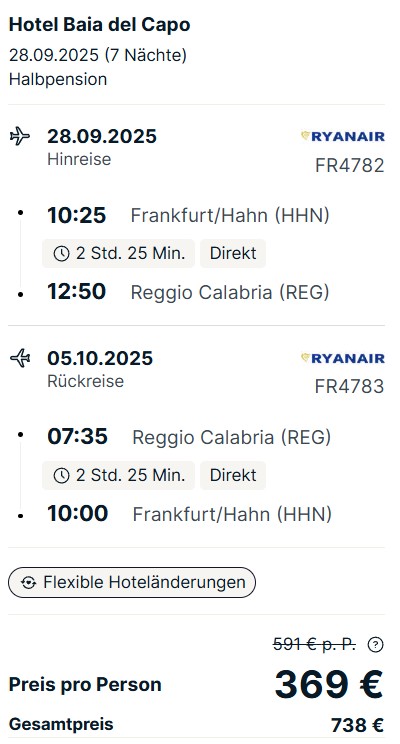Click the Gesamtpreis 738 € amount
This screenshot has width=400, height=744.
[357, 725]
